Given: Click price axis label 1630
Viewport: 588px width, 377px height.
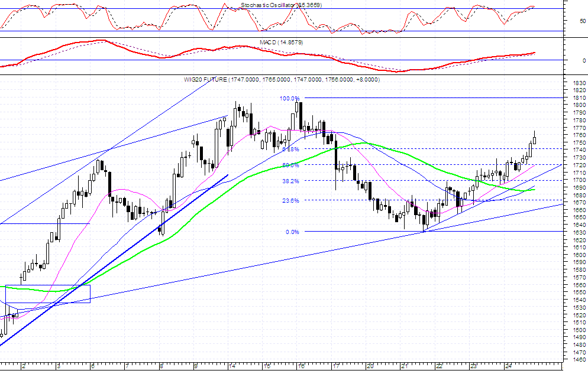Looking at the screenshot, I should [x=580, y=232].
